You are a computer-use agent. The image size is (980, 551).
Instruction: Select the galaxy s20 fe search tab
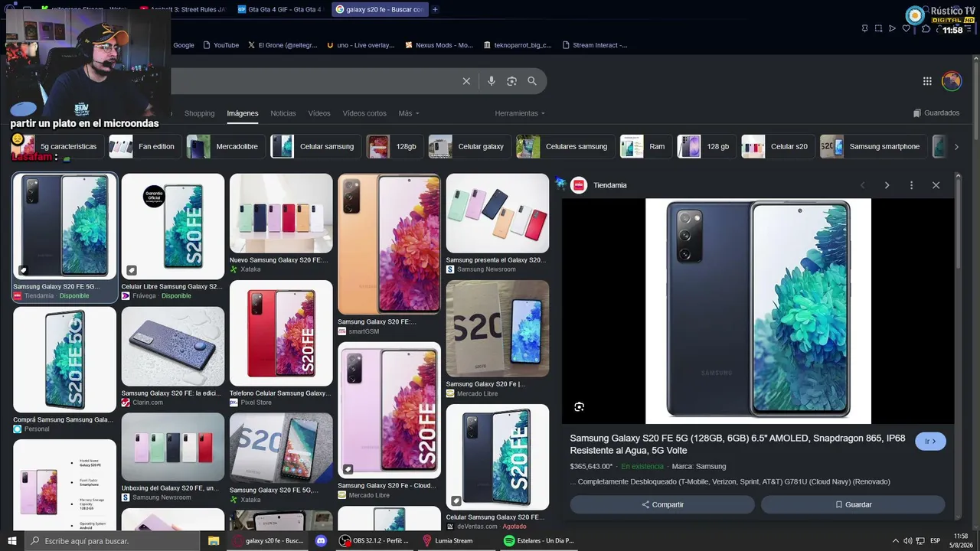pos(379,9)
